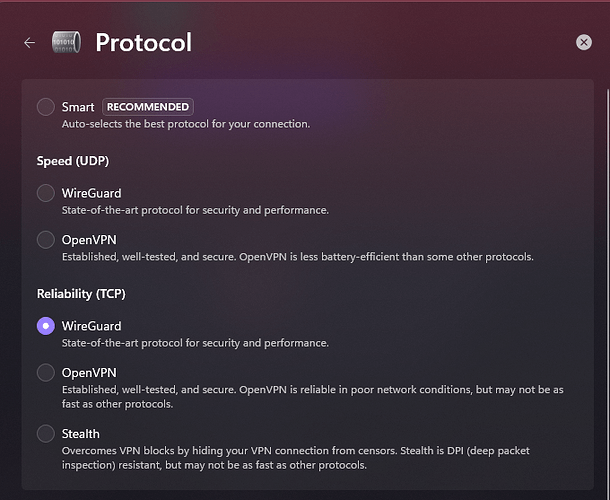Click the selected WireGuard radio under Reliability (TCP)
This screenshot has height=500, width=610.
pyautogui.click(x=46, y=326)
